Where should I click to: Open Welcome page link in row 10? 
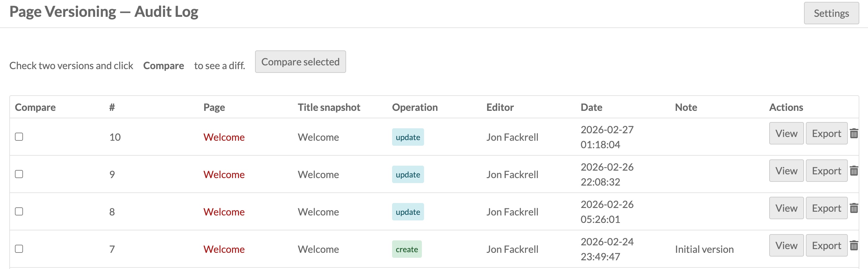click(x=224, y=137)
